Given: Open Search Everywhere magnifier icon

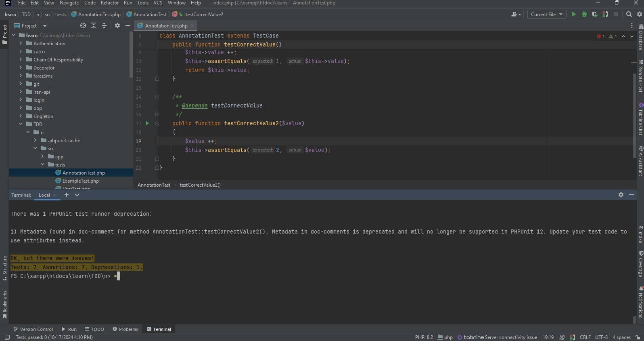Looking at the screenshot, I should (x=629, y=14).
